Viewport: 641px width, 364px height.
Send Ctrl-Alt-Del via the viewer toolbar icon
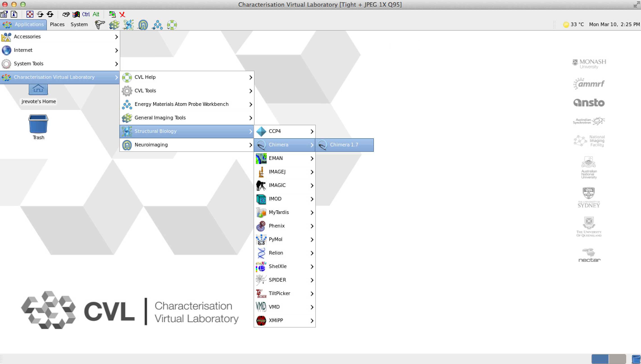pyautogui.click(x=66, y=14)
